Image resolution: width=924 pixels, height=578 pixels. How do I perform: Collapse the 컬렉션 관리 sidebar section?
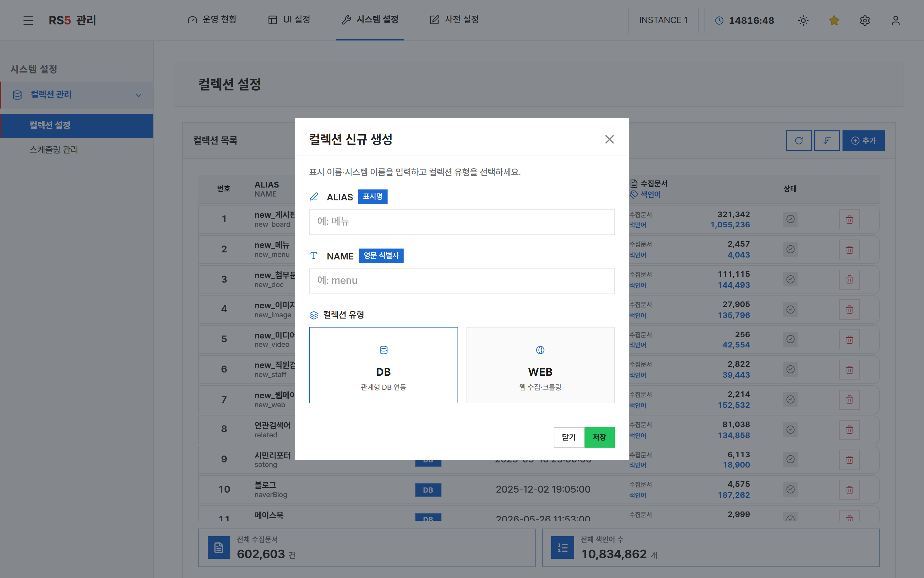click(77, 95)
